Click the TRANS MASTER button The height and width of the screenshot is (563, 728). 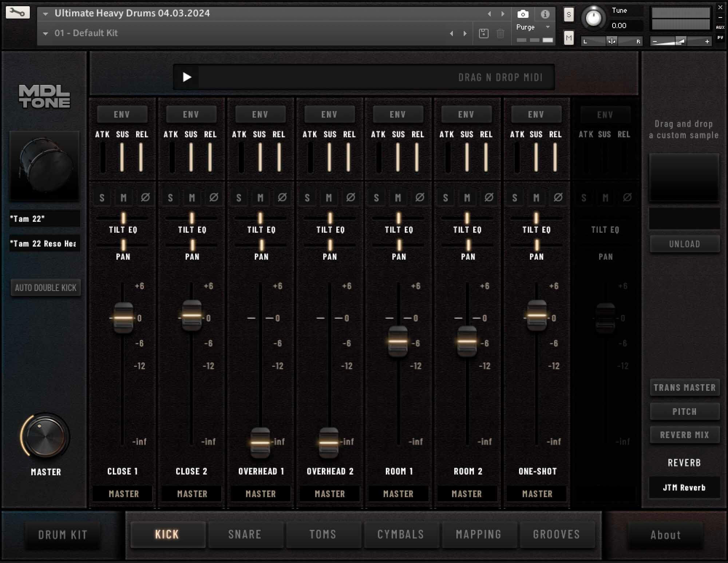(684, 387)
